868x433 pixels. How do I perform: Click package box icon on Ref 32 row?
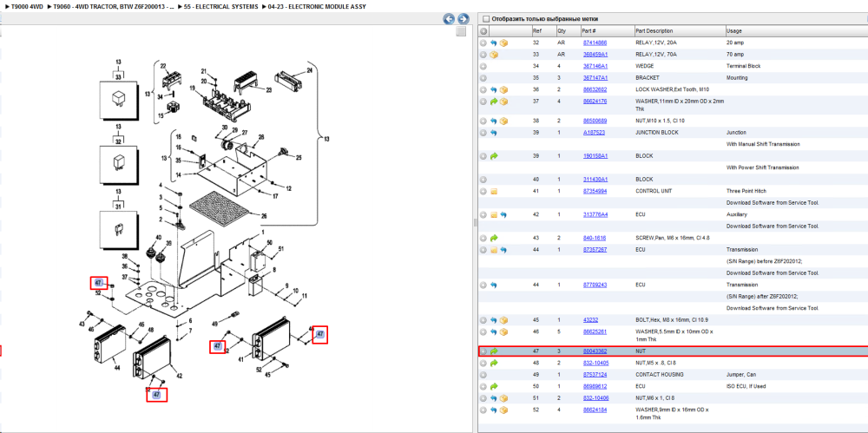coord(503,43)
